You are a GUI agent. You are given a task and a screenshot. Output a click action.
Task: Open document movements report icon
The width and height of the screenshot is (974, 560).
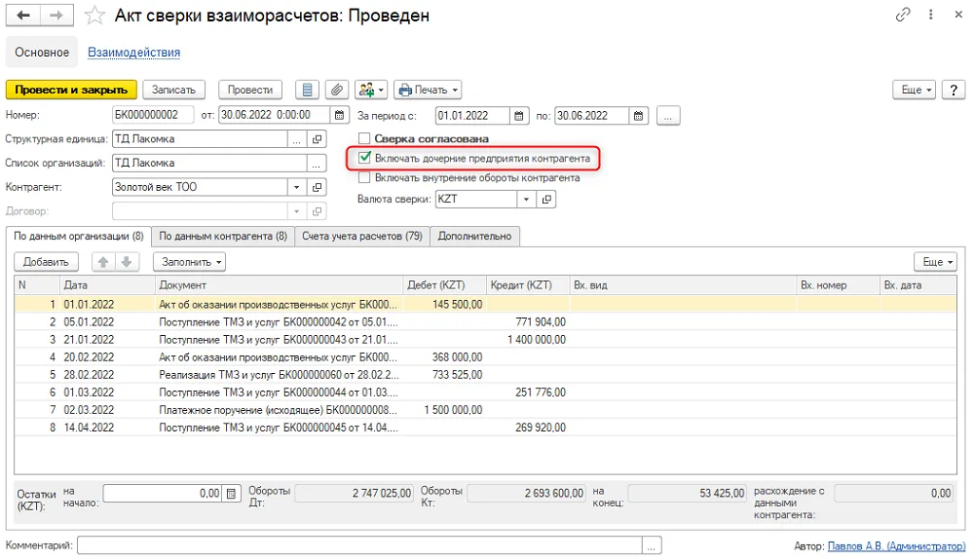click(307, 90)
